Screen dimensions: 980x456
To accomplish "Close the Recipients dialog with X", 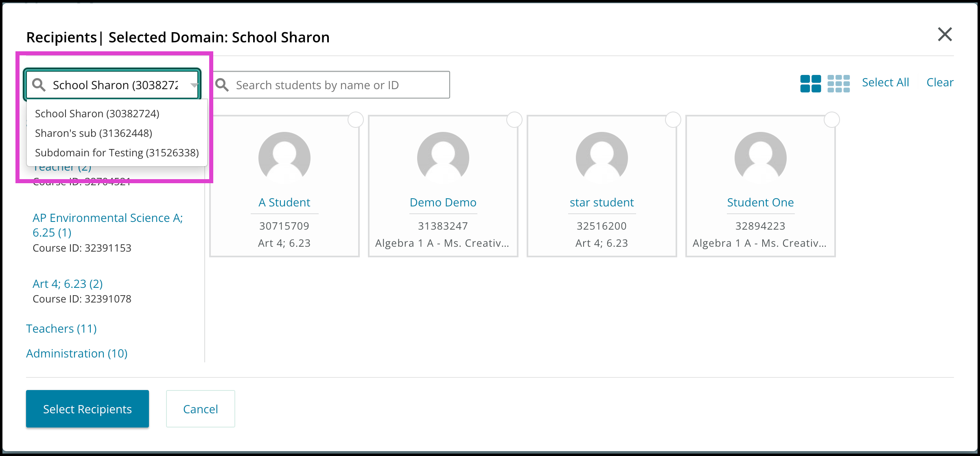I will [x=945, y=35].
